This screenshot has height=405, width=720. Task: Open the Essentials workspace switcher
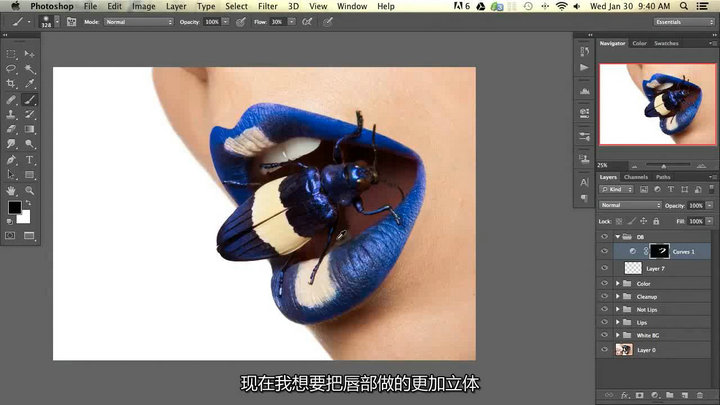coord(683,21)
